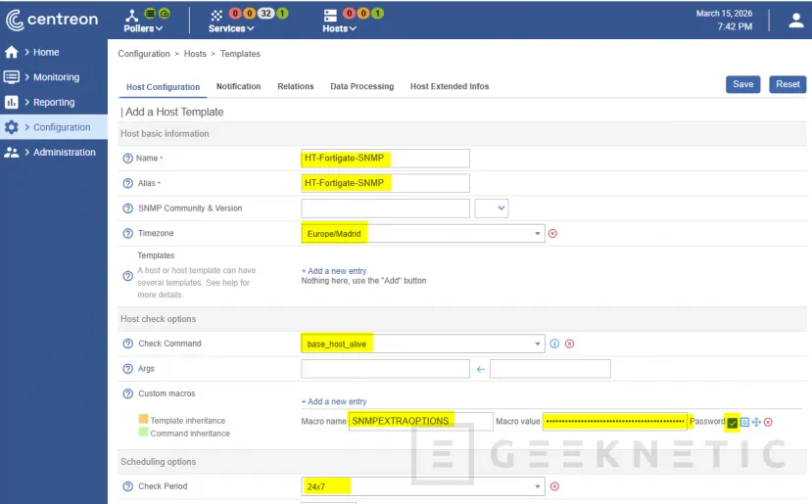Select the Host Configuration tab
Image resolution: width=812 pixels, height=504 pixels.
[x=164, y=87]
